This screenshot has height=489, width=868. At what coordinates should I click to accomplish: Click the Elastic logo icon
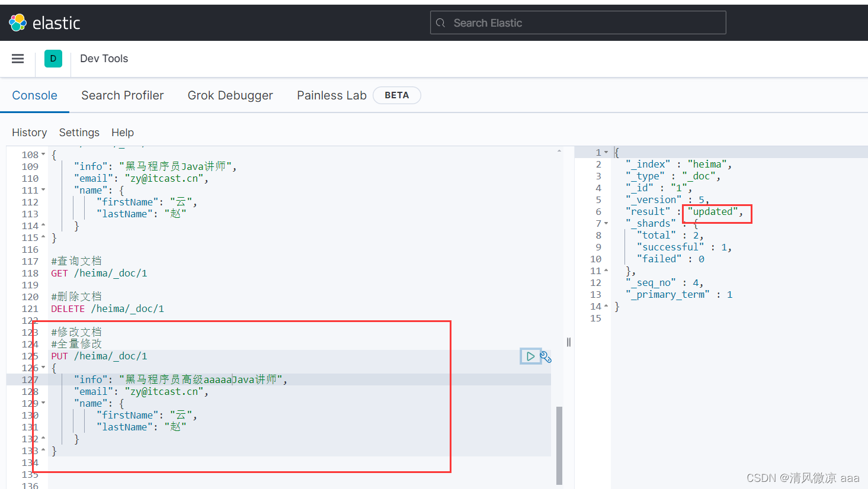click(18, 22)
